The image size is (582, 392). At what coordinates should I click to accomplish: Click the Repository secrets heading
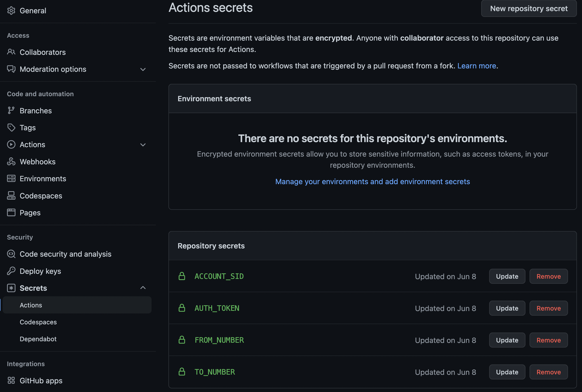click(x=211, y=246)
